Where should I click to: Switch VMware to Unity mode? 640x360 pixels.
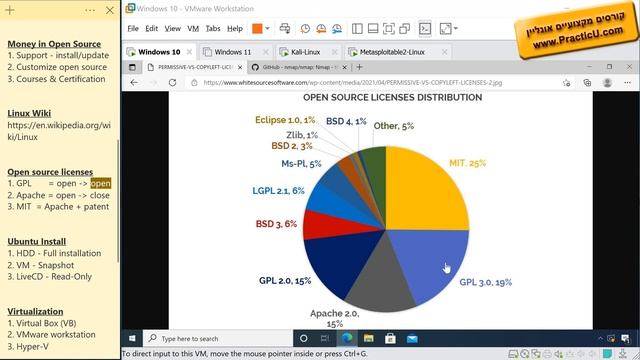click(404, 29)
